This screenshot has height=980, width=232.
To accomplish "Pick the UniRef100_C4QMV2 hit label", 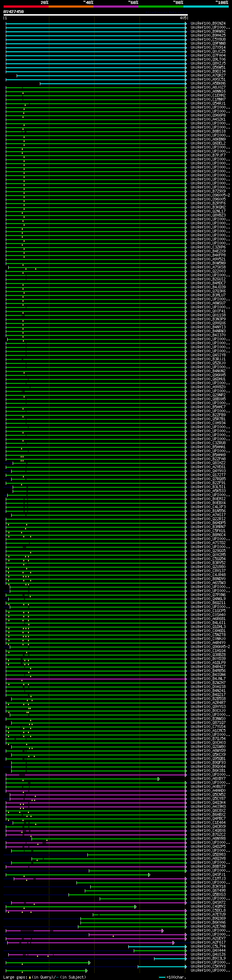I will click(x=208, y=907).
